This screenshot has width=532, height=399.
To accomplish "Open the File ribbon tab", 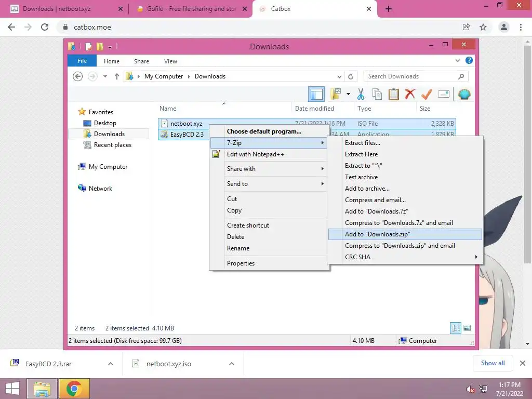I will point(82,61).
